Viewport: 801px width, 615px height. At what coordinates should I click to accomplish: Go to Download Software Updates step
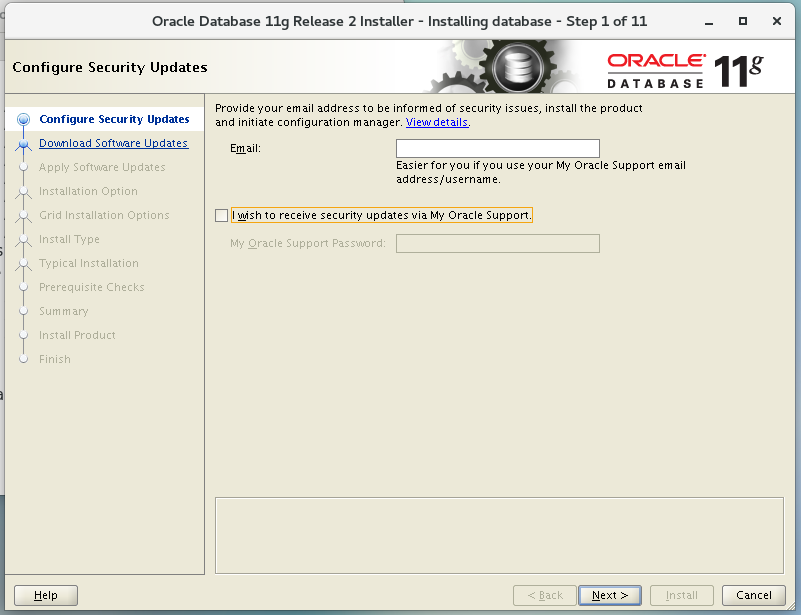click(113, 144)
